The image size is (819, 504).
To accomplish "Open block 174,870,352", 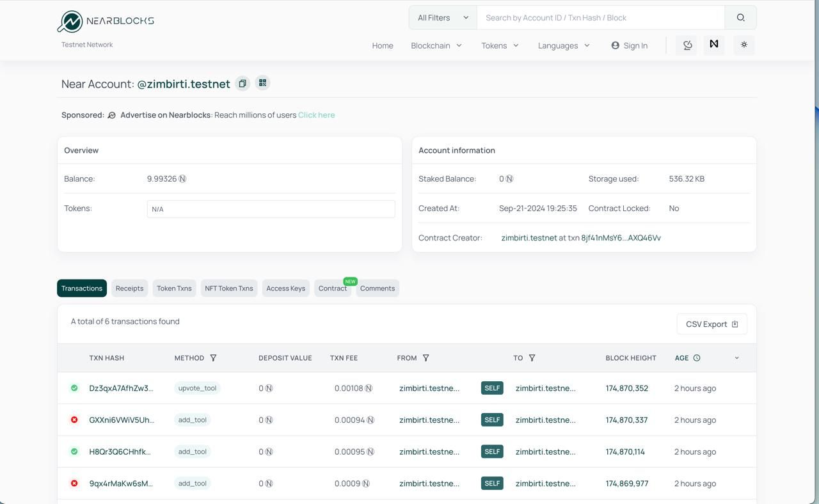I will pos(627,388).
